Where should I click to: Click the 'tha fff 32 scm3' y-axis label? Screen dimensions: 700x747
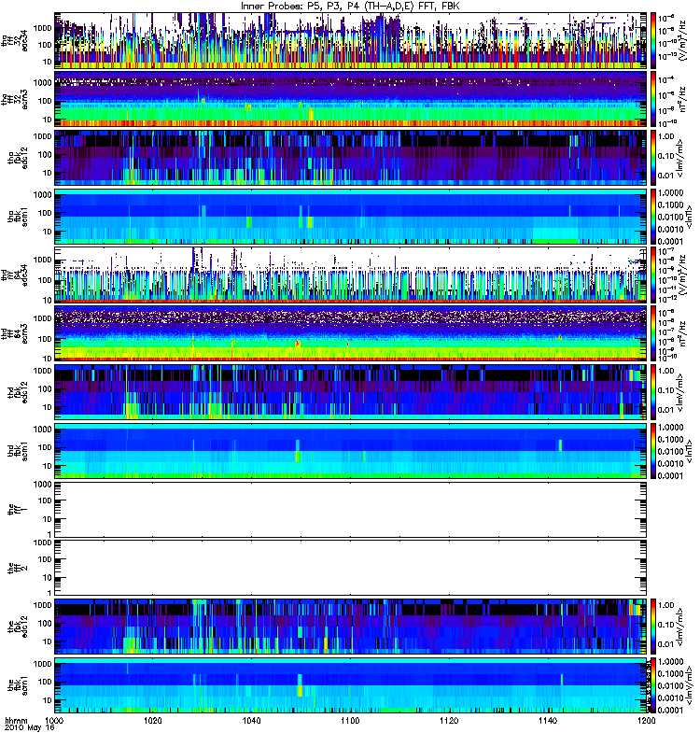pos(14,100)
